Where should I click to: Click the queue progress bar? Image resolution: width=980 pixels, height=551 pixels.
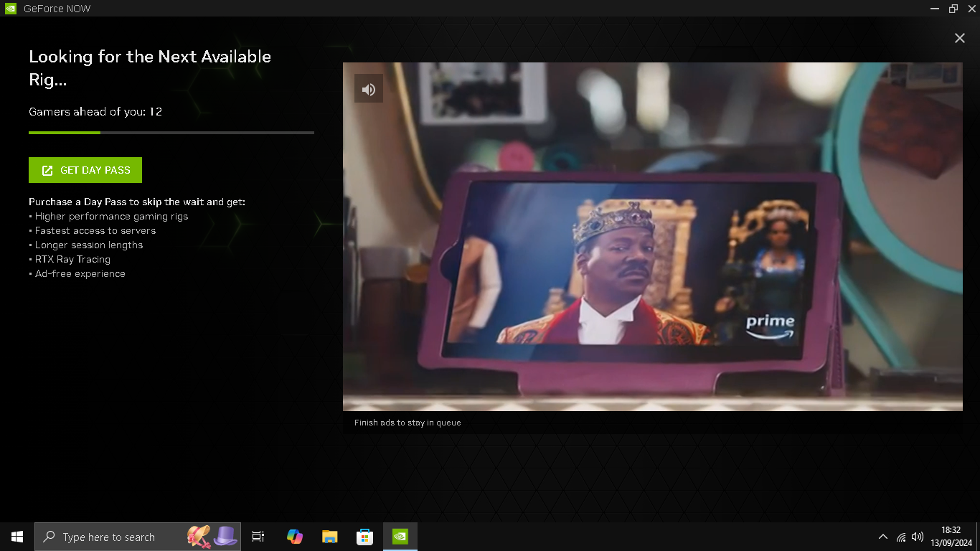coord(171,133)
